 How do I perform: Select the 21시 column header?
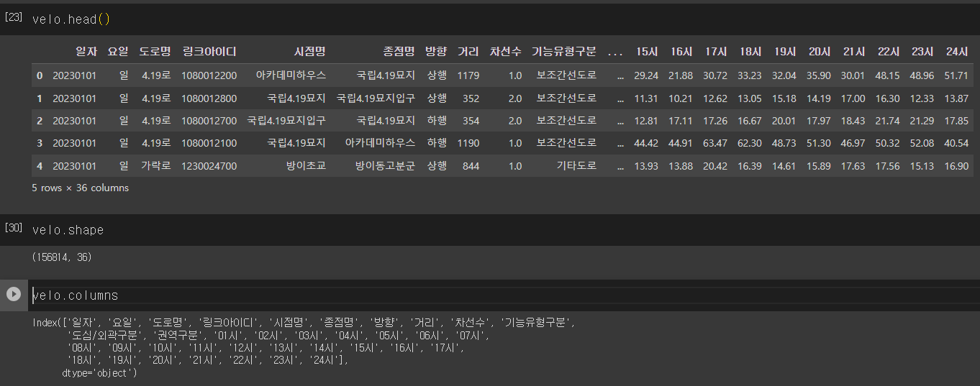click(x=854, y=52)
